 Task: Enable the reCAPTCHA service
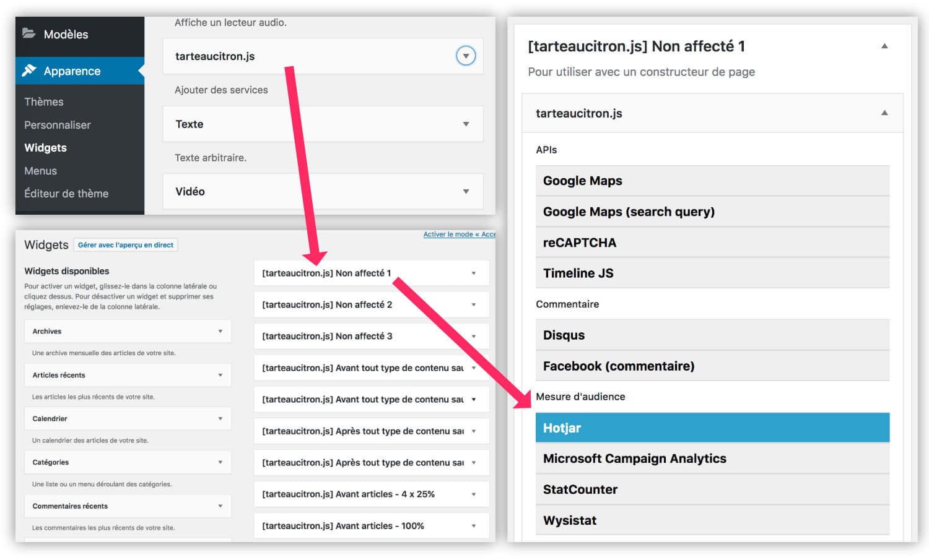click(x=712, y=243)
